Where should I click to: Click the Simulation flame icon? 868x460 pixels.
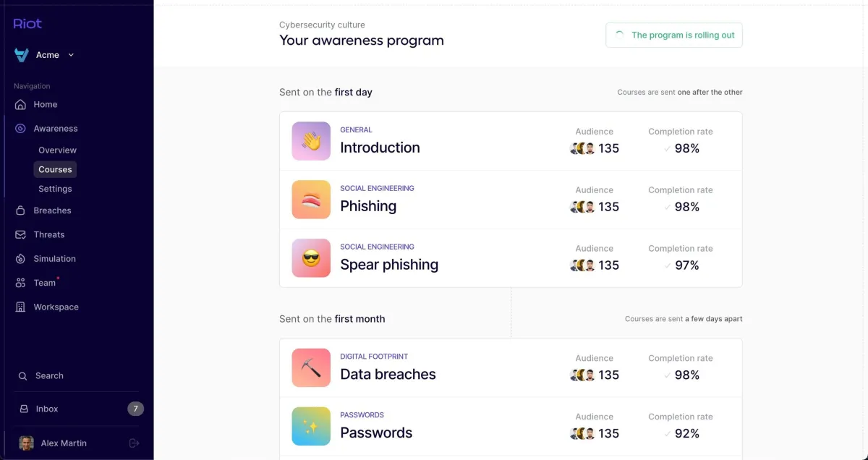click(x=20, y=259)
